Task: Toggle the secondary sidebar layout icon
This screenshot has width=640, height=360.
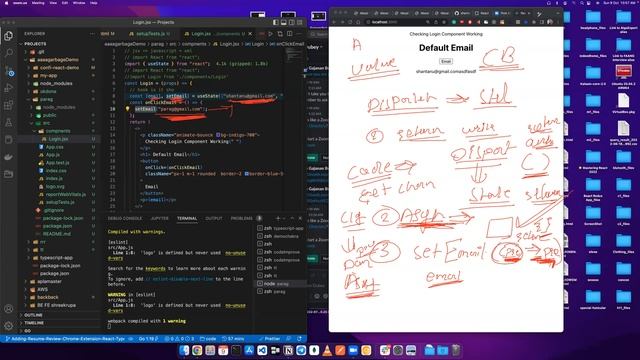Action: 292,22
